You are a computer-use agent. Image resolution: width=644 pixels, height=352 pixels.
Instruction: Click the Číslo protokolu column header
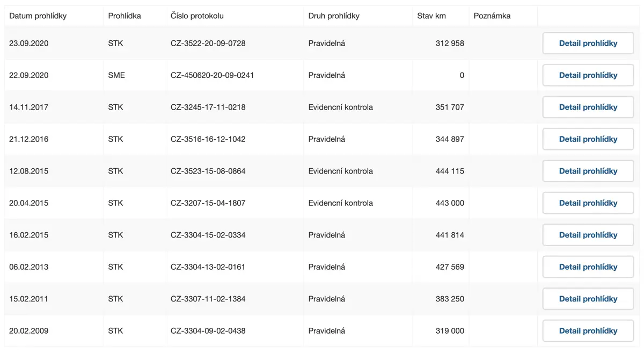point(197,16)
